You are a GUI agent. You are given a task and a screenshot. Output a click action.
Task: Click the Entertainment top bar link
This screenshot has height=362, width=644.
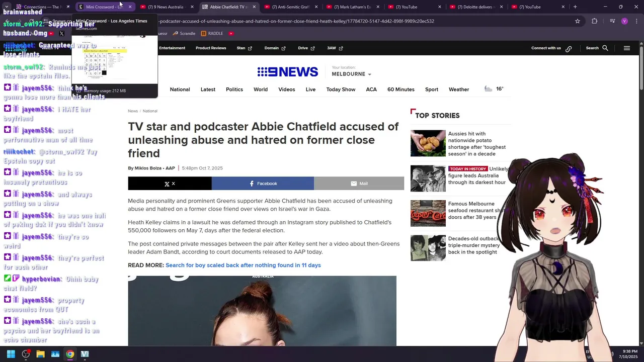[x=172, y=48]
